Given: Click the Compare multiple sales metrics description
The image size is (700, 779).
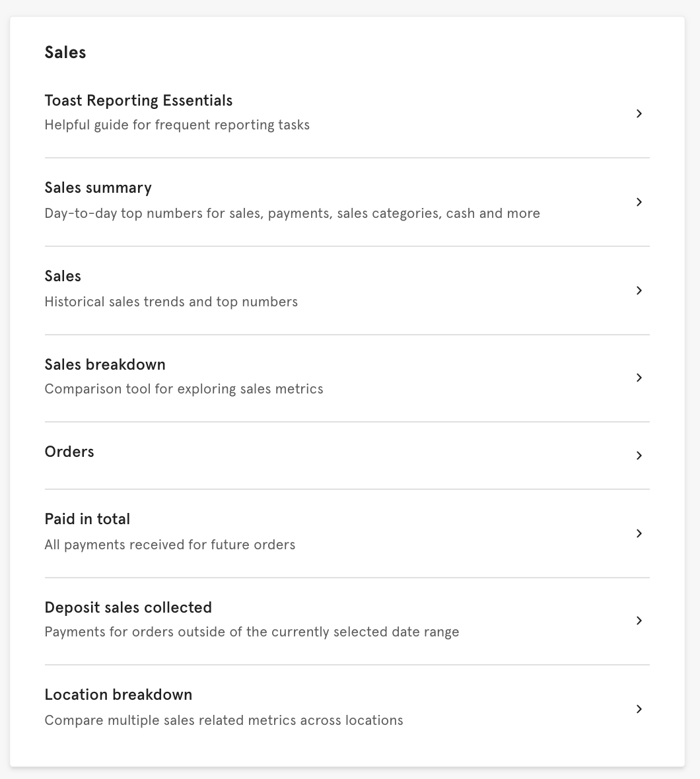Looking at the screenshot, I should [x=223, y=720].
